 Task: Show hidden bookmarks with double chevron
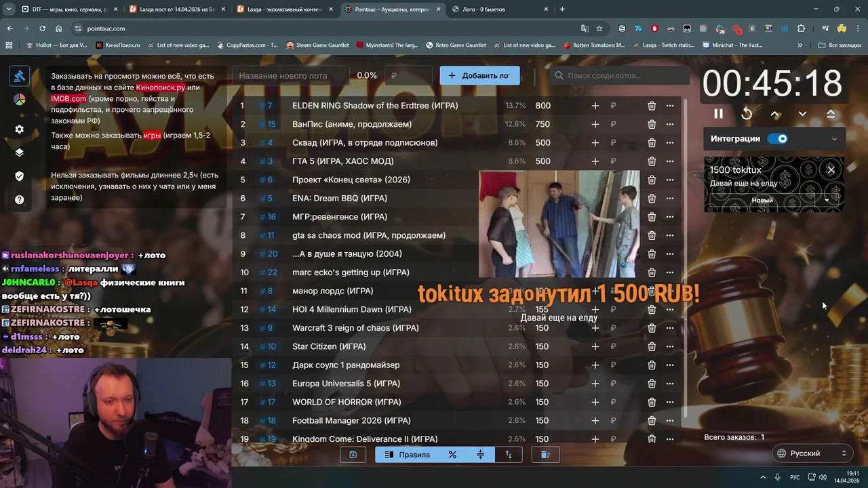click(800, 45)
